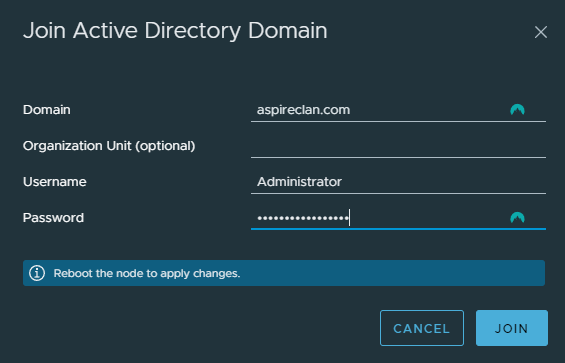The image size is (565, 363).
Task: Click the 'Password' label
Action: tap(53, 218)
